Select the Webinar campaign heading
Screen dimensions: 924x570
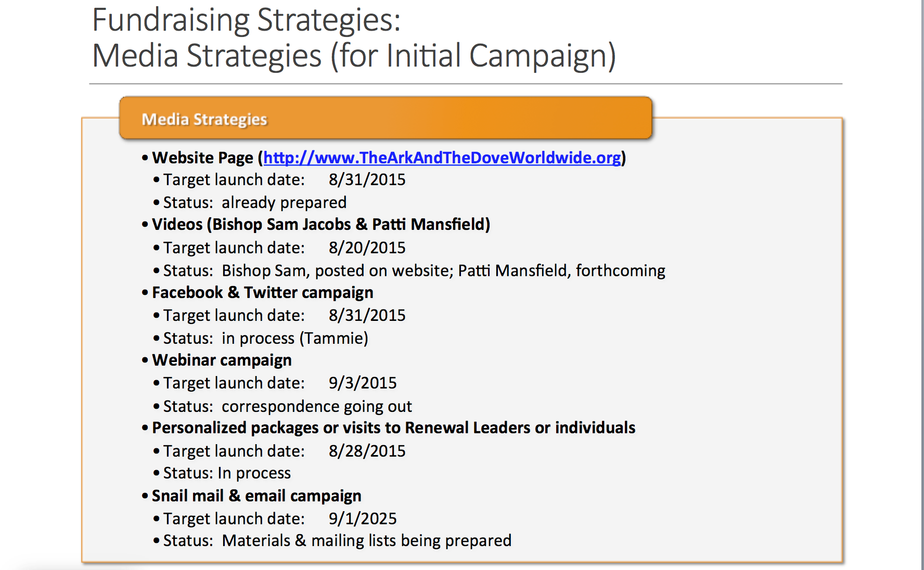pos(222,360)
